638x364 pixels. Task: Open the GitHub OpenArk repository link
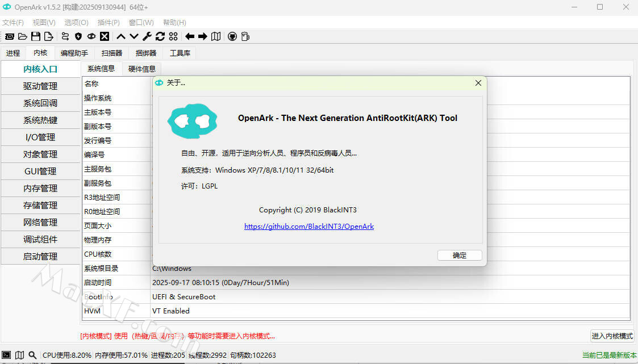309,226
